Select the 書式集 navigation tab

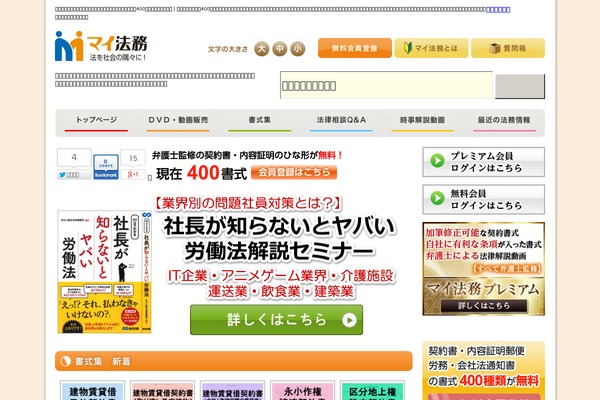[259, 122]
